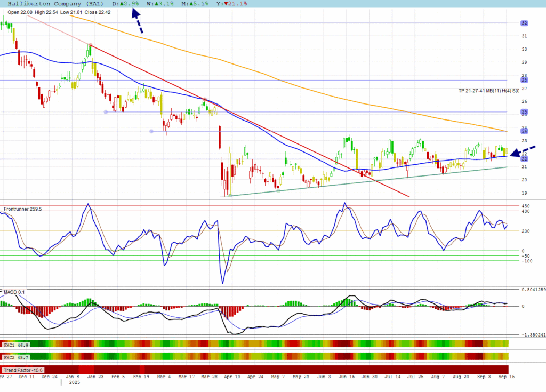Click the 450 level on Frontrunner axis
546x392 pixels.
[525, 206]
